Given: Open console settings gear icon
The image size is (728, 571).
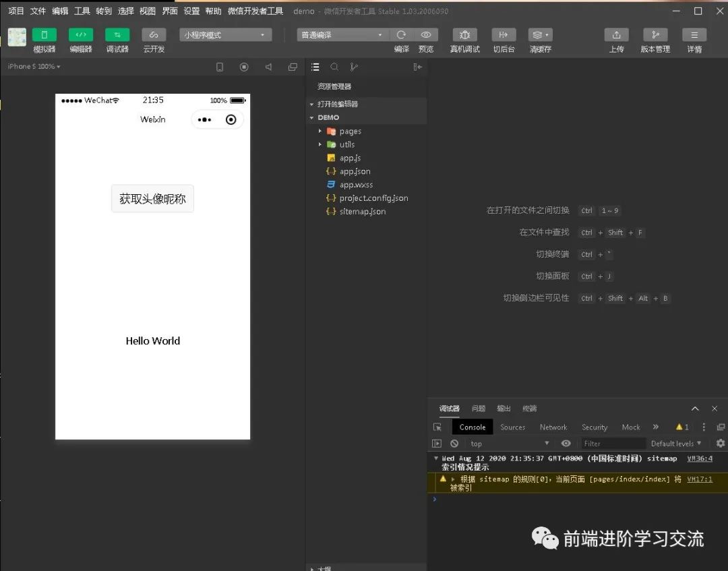Looking at the screenshot, I should [720, 444].
